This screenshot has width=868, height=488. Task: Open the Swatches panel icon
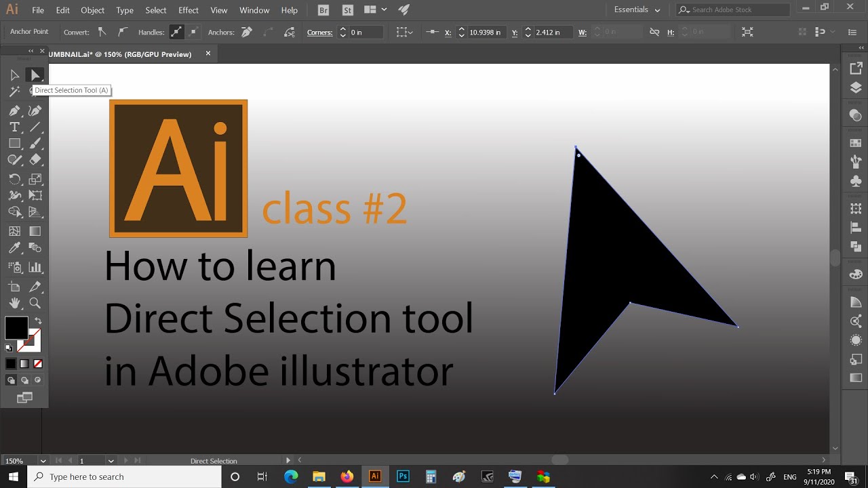[856, 143]
